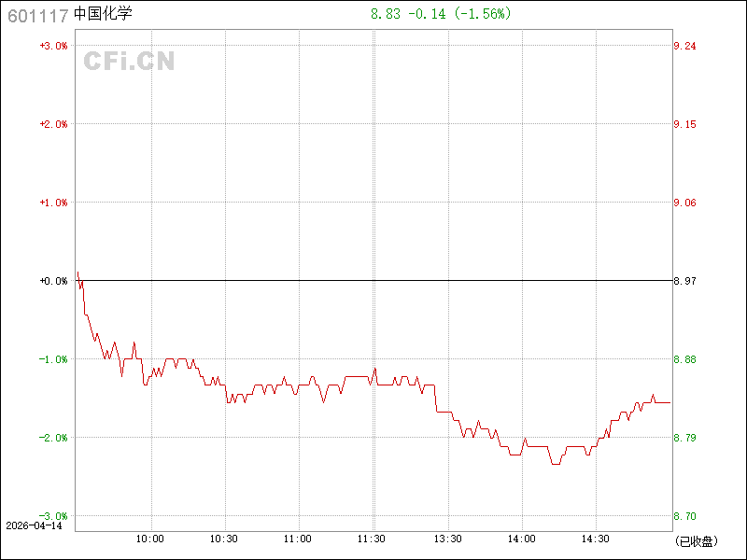Select the 9.24 price label

(x=684, y=46)
